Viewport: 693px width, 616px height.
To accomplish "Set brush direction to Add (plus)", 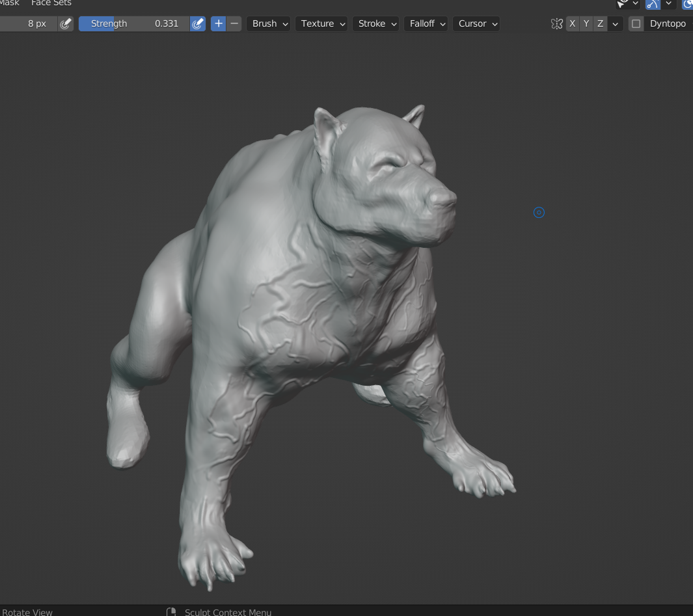I will [x=219, y=24].
